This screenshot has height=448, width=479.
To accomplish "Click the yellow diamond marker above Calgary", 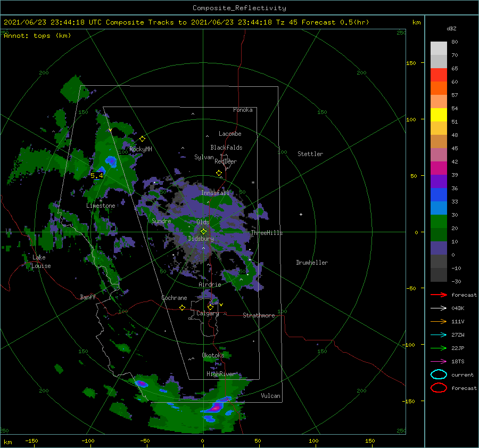I will 210,307.
